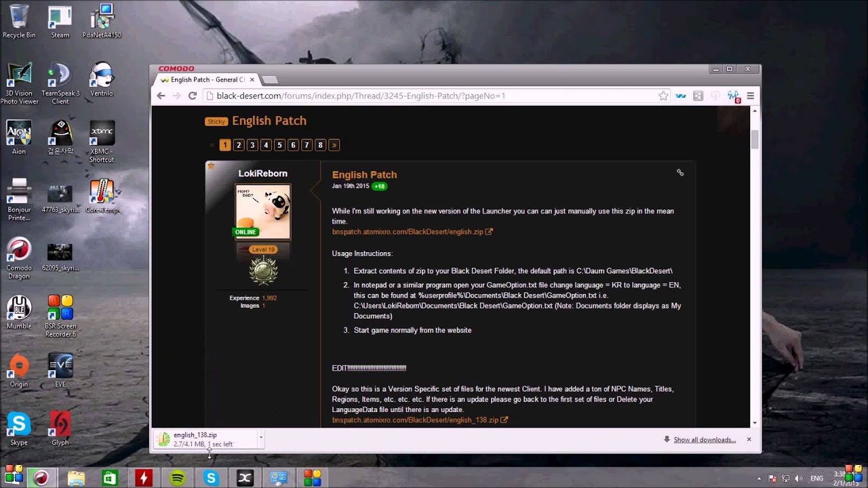Image resolution: width=868 pixels, height=488 pixels.
Task: Open the 3D Vision Photo Viewer shortcut
Action: (19, 83)
